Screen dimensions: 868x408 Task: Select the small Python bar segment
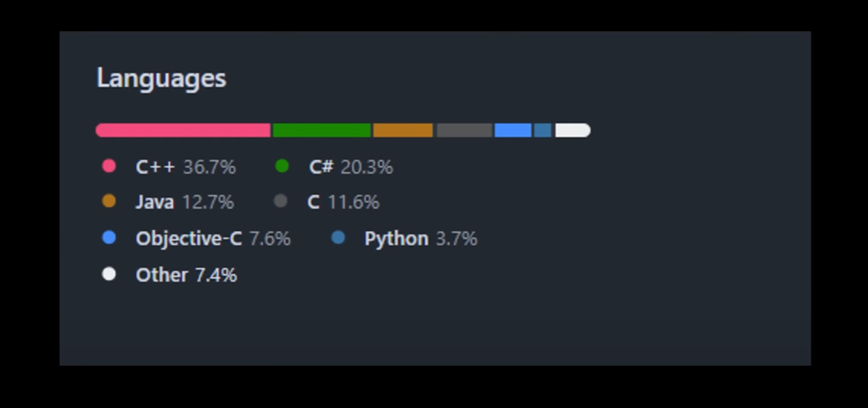click(543, 130)
